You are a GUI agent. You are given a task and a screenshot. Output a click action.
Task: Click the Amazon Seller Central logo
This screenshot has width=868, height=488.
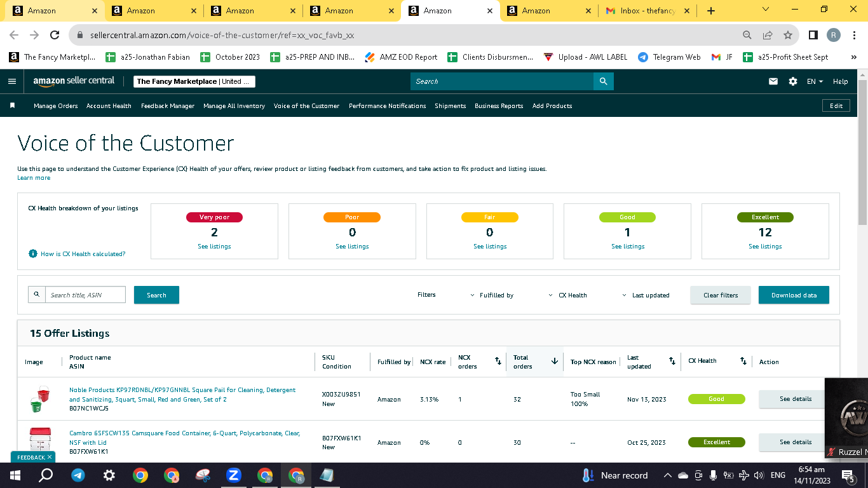tap(74, 81)
